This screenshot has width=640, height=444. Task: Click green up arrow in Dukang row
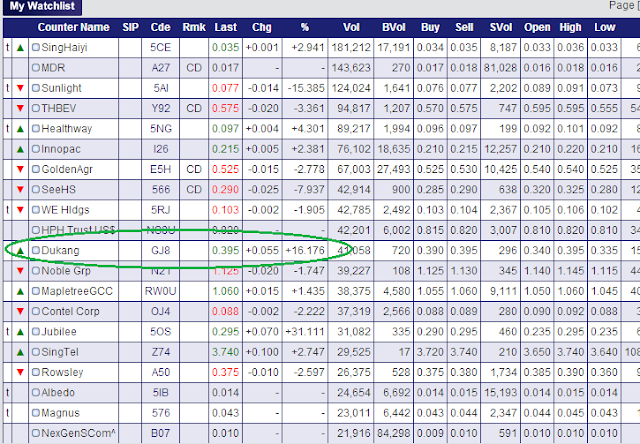click(x=20, y=251)
